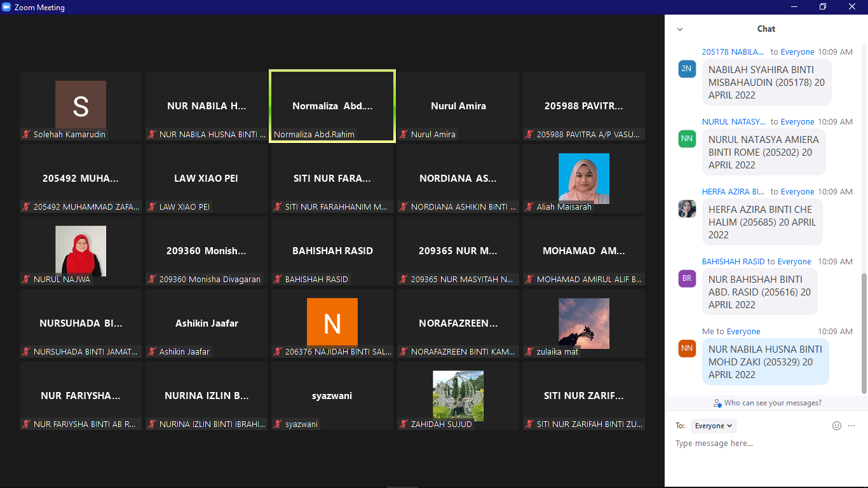Screen dimensions: 868x488
Task: Select the NURUL NATASYA AMIERA chat message
Action: [764, 152]
